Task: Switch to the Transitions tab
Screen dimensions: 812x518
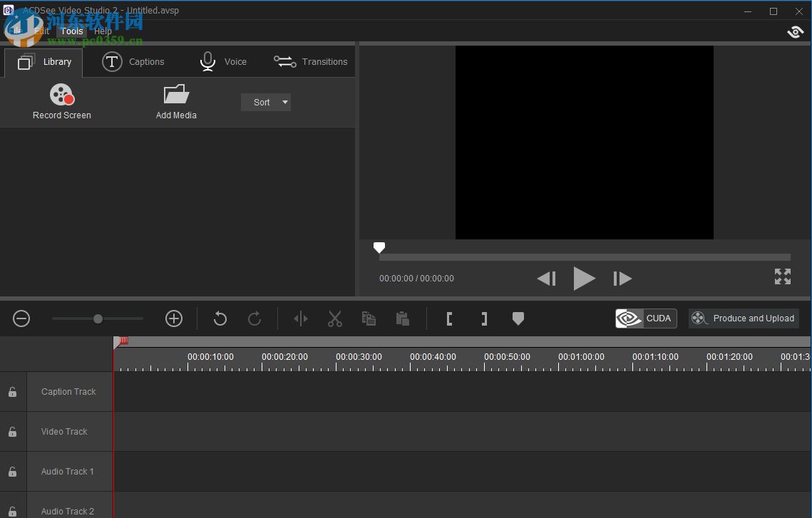Action: 310,62
